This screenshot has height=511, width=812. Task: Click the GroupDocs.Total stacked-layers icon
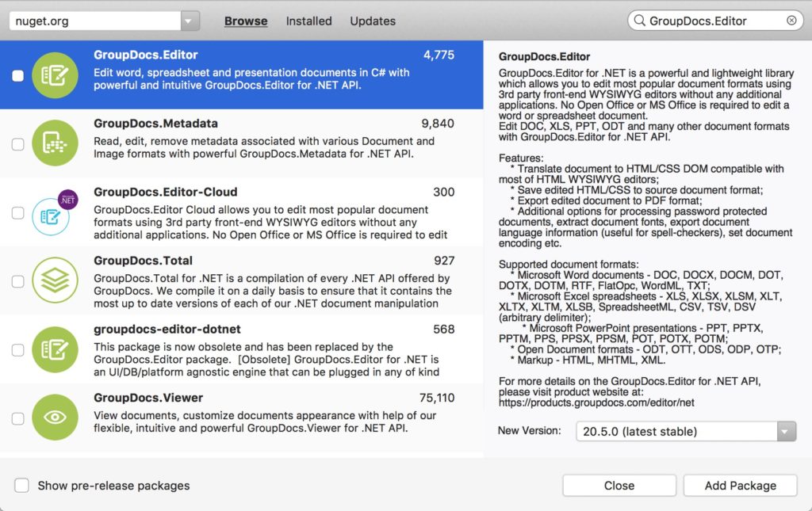[x=55, y=280]
